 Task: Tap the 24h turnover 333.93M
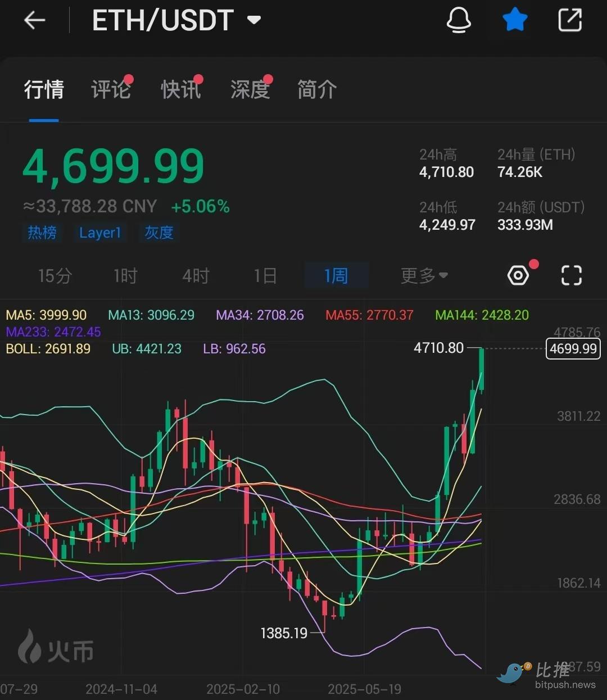pyautogui.click(x=525, y=225)
